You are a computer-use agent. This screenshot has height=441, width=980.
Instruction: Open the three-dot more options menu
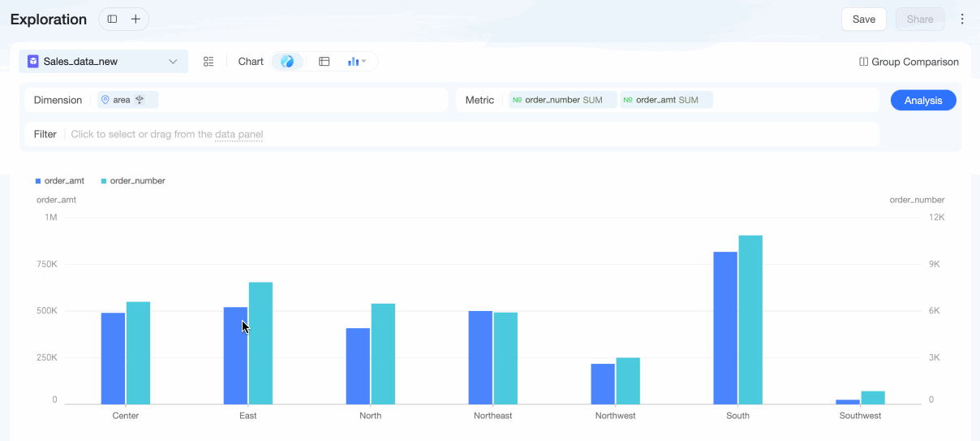[x=962, y=19]
